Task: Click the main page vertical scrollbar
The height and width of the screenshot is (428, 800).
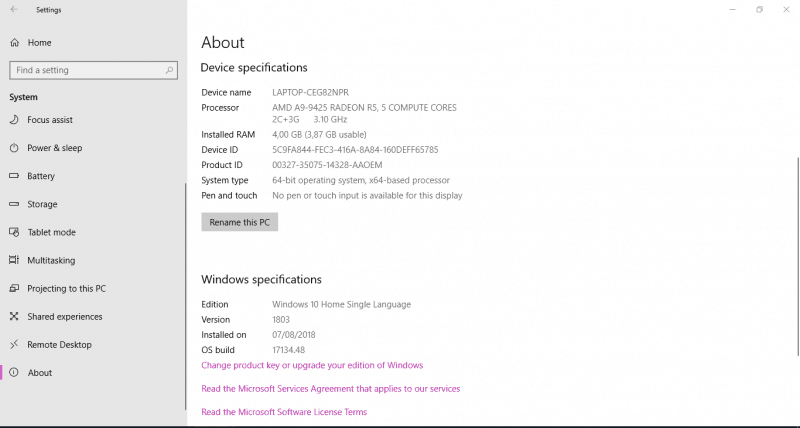Action: pos(797,255)
